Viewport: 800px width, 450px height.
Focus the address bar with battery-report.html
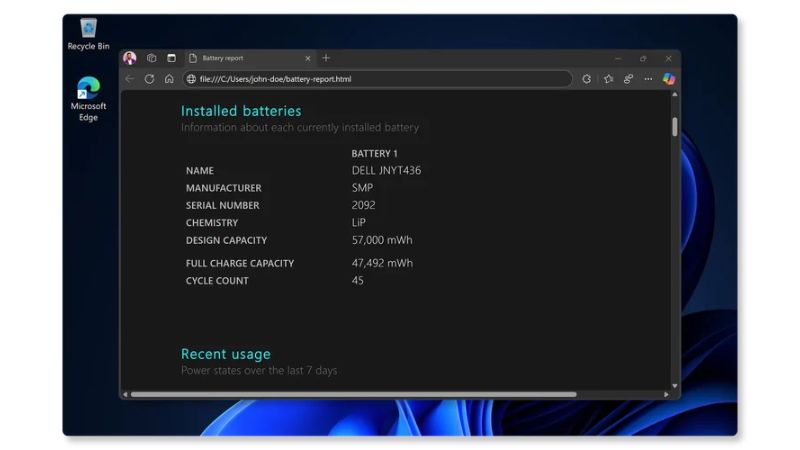click(x=378, y=79)
